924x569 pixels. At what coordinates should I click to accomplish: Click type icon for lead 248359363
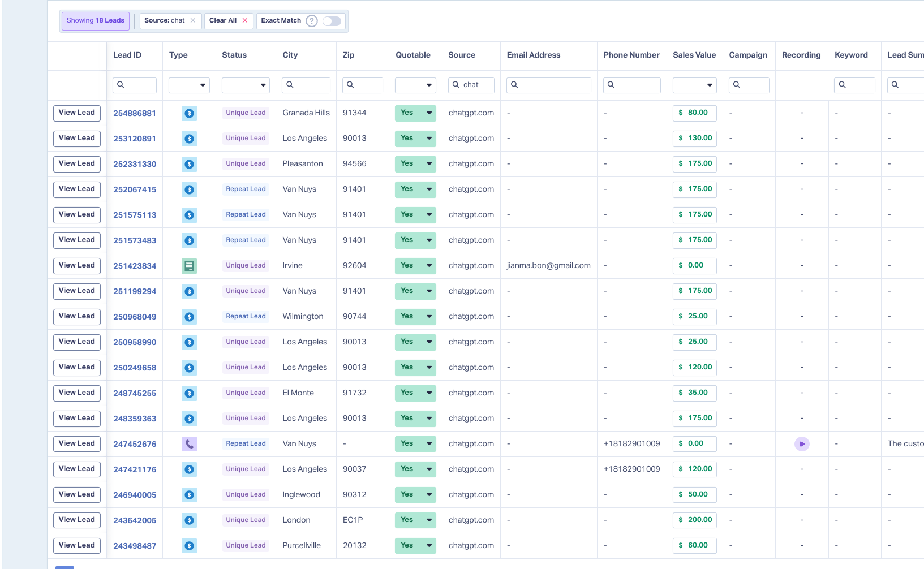[189, 419]
